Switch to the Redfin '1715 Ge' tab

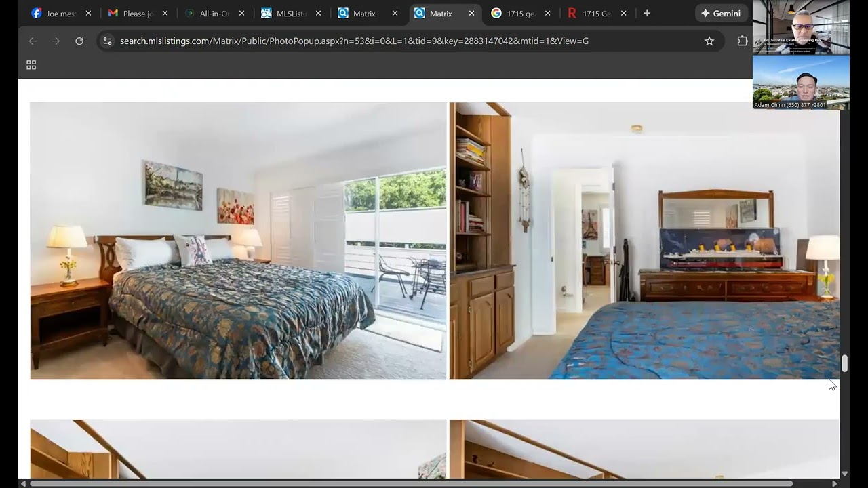click(597, 14)
